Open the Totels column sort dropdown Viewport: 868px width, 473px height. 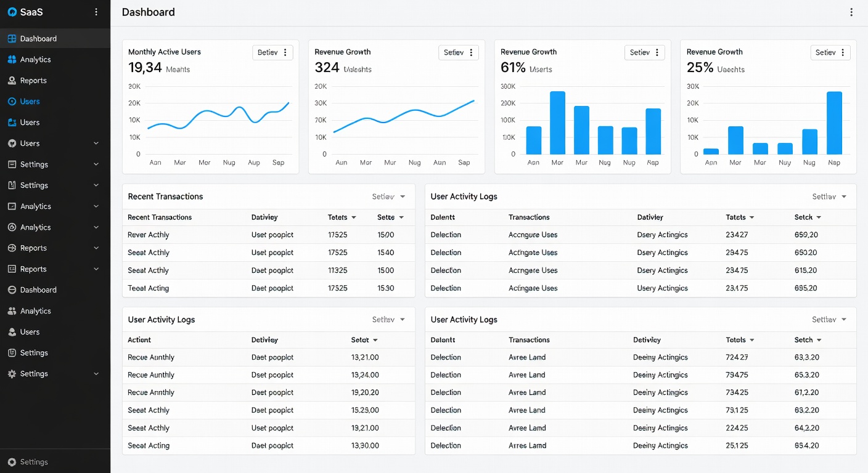click(x=752, y=340)
